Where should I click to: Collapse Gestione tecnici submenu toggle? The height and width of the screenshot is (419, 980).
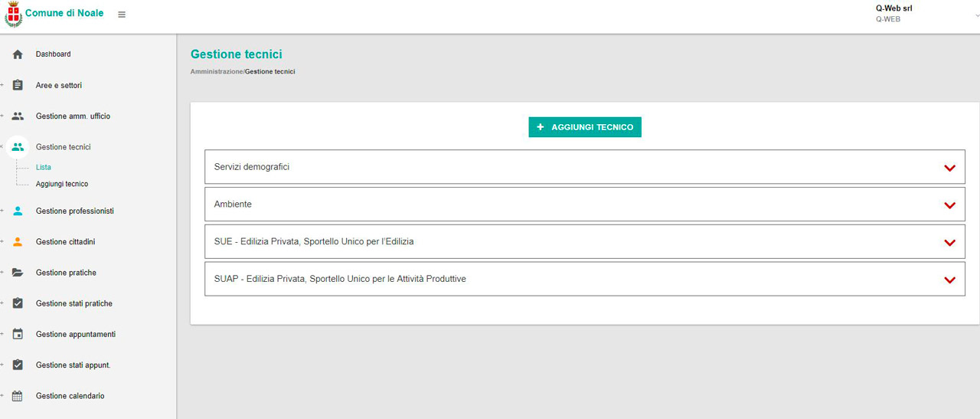click(2, 146)
